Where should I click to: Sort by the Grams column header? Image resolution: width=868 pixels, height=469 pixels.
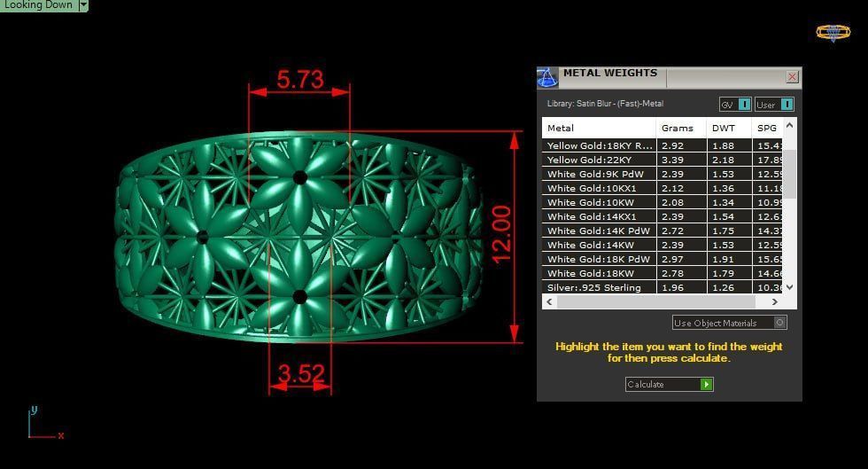pyautogui.click(x=681, y=128)
